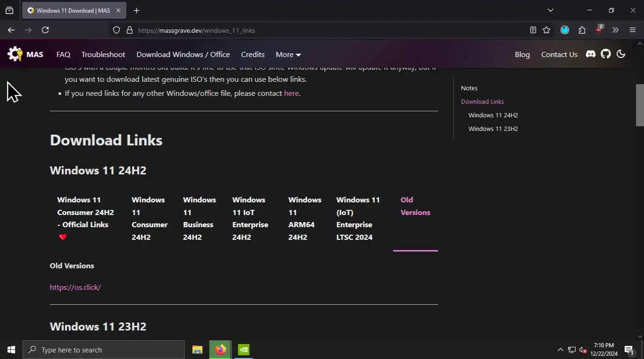
Task: Open the blue circular extension icon
Action: point(565,30)
